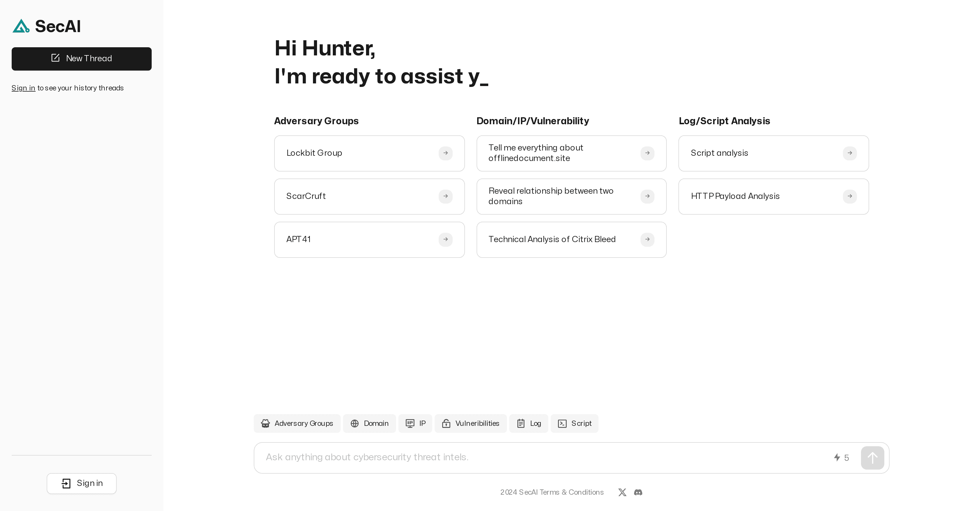Screen dimensions: 980x511
Task: Click the lightning credits icon
Action: (836, 457)
